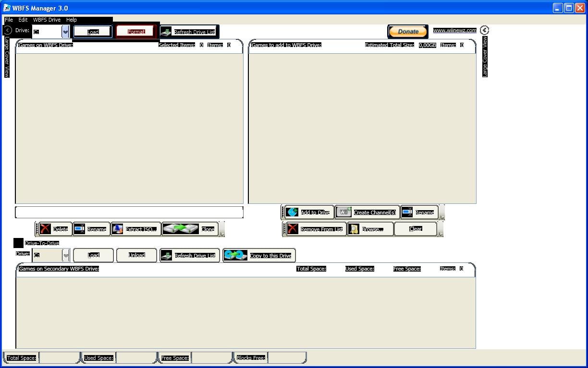Refresh the secondary drive list
The width and height of the screenshot is (588, 368).
(190, 255)
